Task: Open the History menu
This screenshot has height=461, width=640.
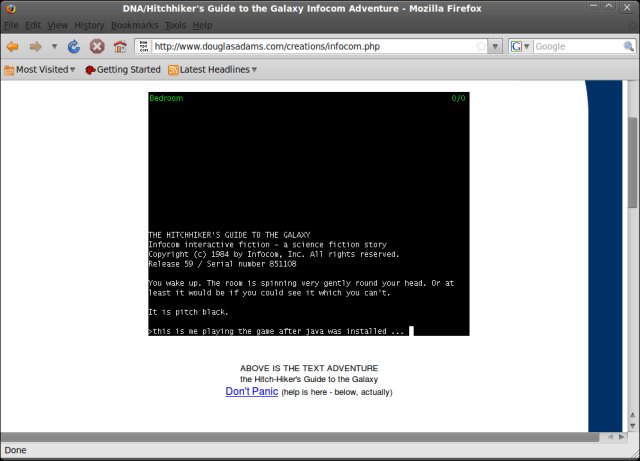Action: pos(89,25)
